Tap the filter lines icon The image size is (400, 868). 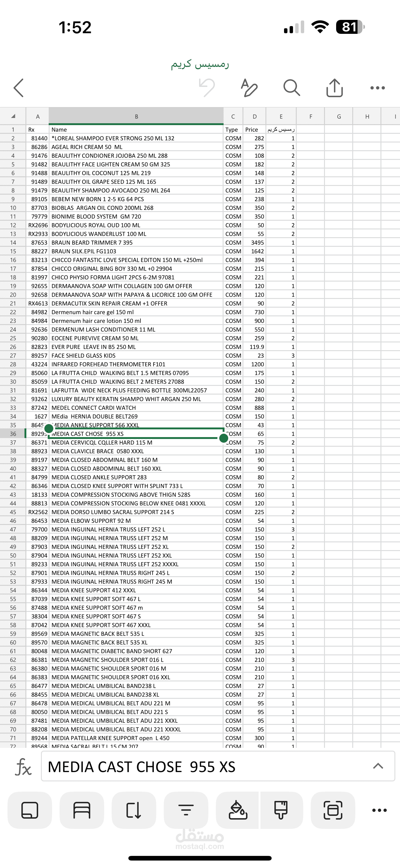point(186,810)
